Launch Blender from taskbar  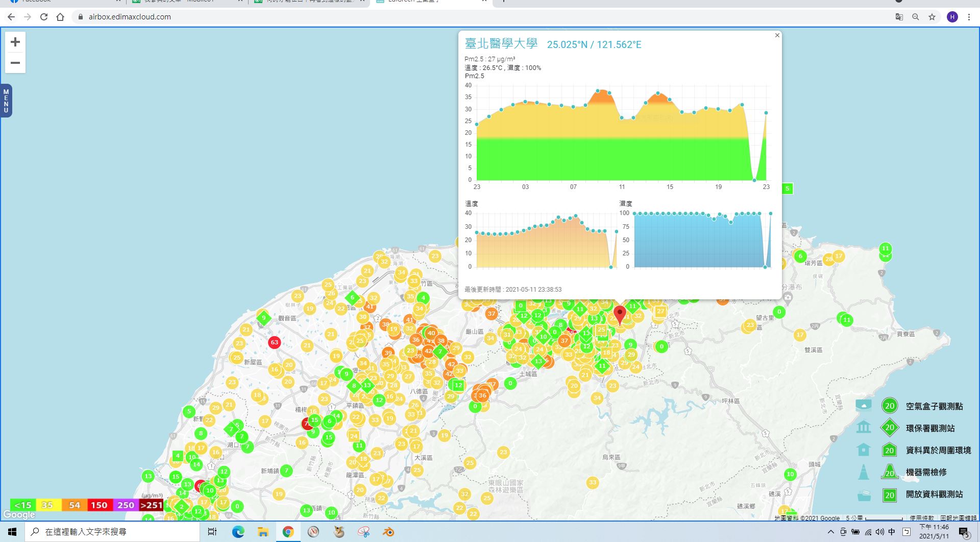pyautogui.click(x=388, y=532)
